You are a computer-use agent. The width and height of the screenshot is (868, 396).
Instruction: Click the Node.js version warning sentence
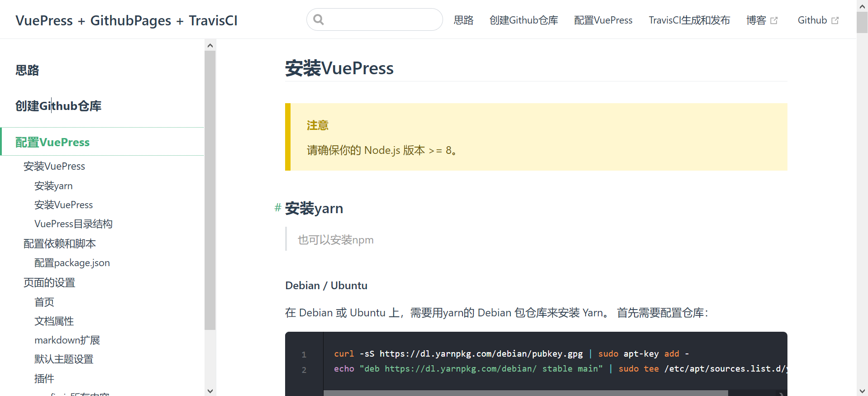click(382, 150)
